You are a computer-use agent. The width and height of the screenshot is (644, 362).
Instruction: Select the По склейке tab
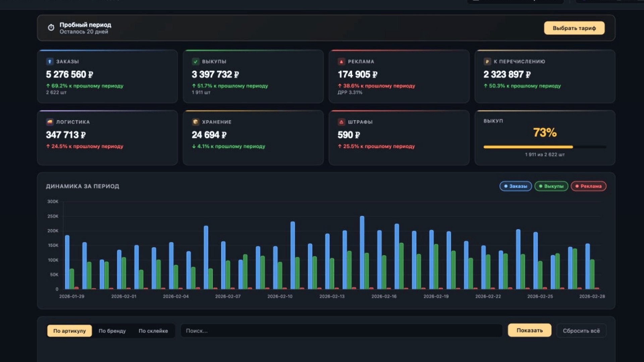tap(153, 330)
